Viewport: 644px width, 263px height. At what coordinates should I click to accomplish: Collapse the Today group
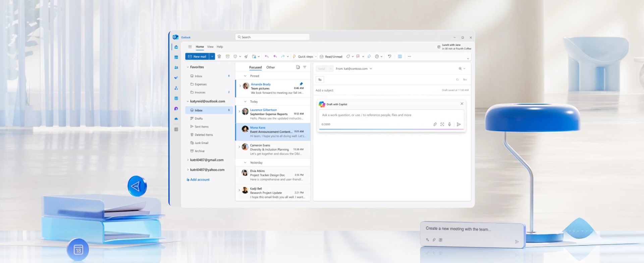coord(245,102)
